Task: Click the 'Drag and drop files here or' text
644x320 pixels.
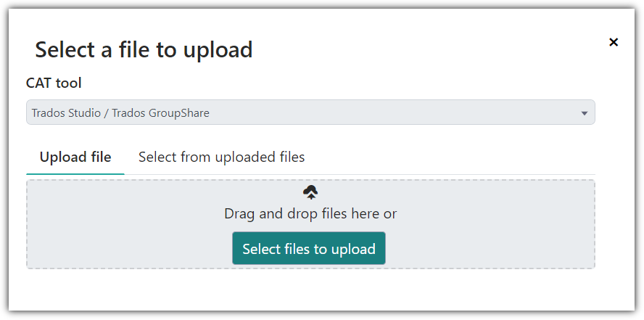Action: pos(310,213)
